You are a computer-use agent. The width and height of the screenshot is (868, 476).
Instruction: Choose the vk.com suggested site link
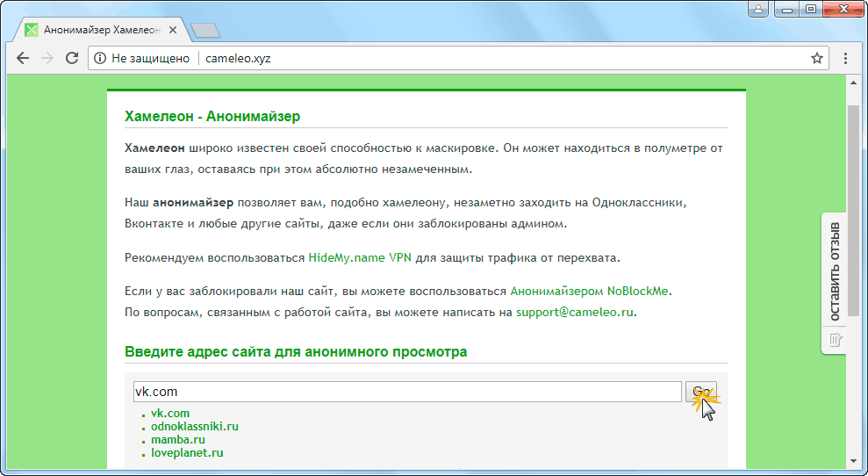coord(170,414)
